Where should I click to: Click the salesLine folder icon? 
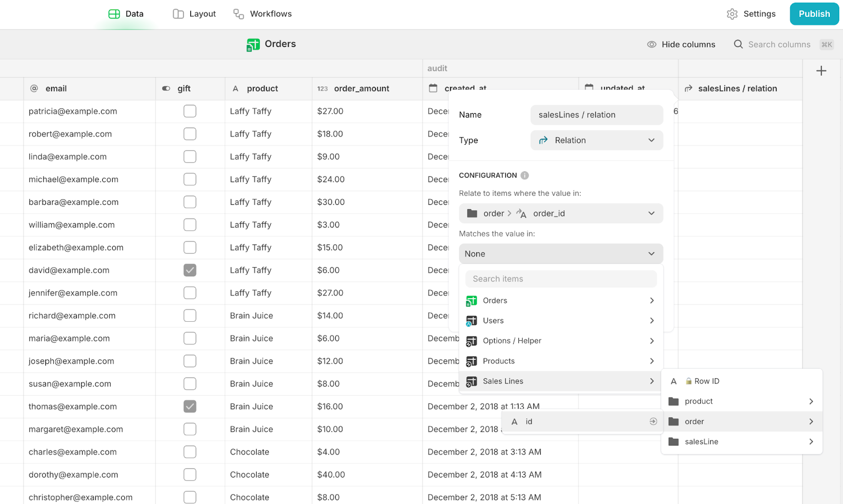(x=673, y=442)
